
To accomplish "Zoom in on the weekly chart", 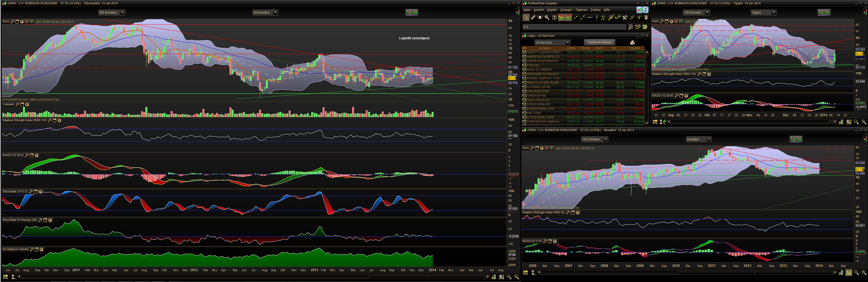I will click(x=516, y=277).
